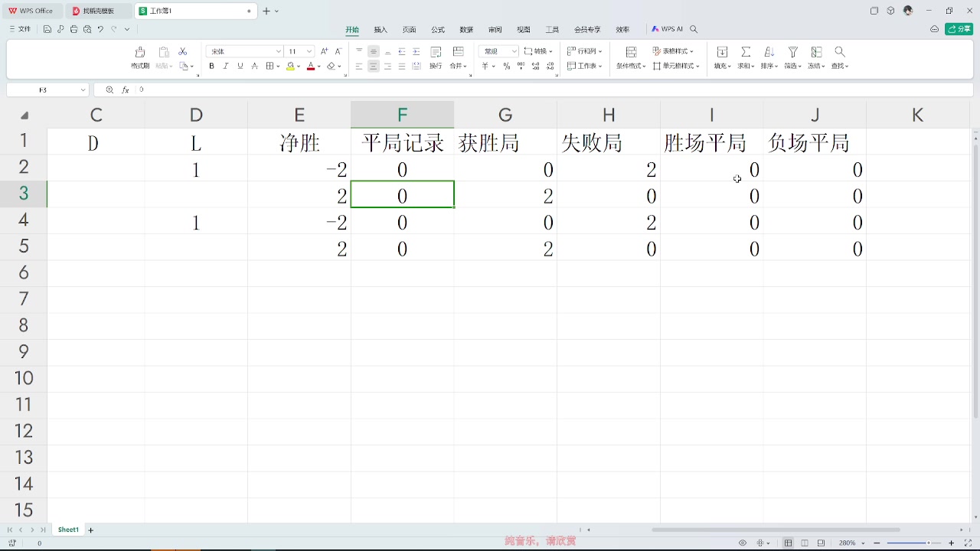Add a new tab with plus button

point(266,11)
